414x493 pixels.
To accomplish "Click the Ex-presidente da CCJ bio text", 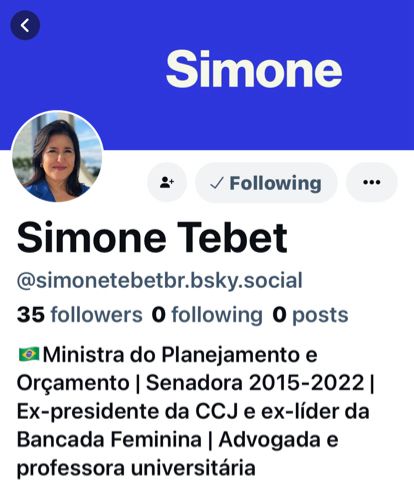I will click(128, 411).
